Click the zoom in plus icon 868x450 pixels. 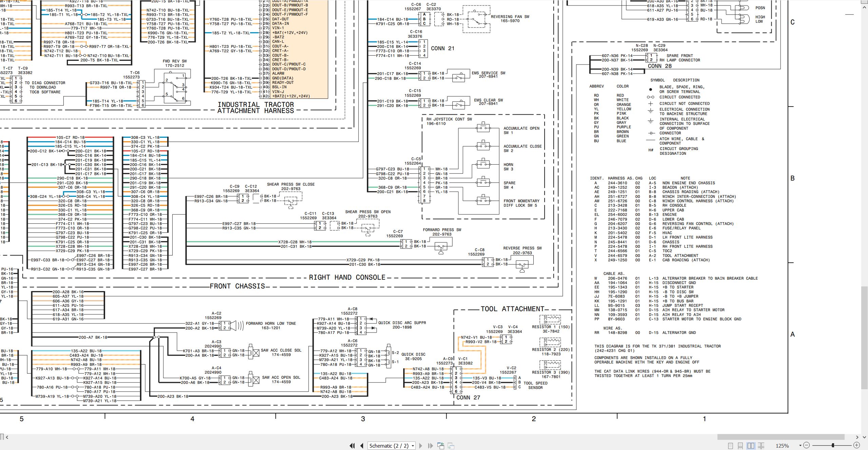click(x=856, y=445)
